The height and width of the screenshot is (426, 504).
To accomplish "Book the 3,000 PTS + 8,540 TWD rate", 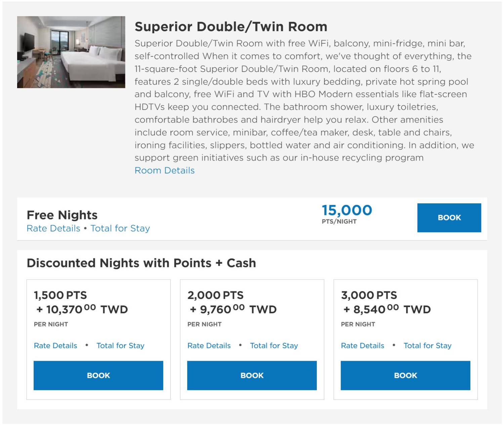I will coord(405,376).
